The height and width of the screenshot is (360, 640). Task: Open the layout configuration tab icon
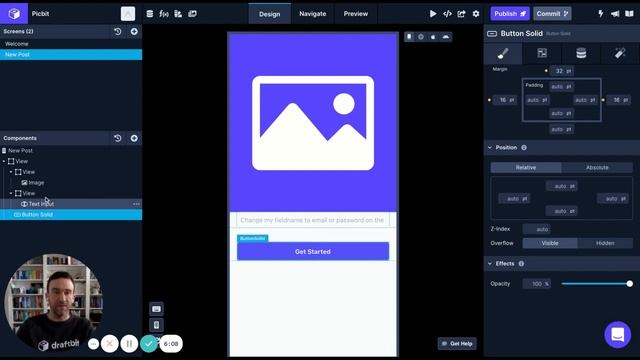pos(542,53)
